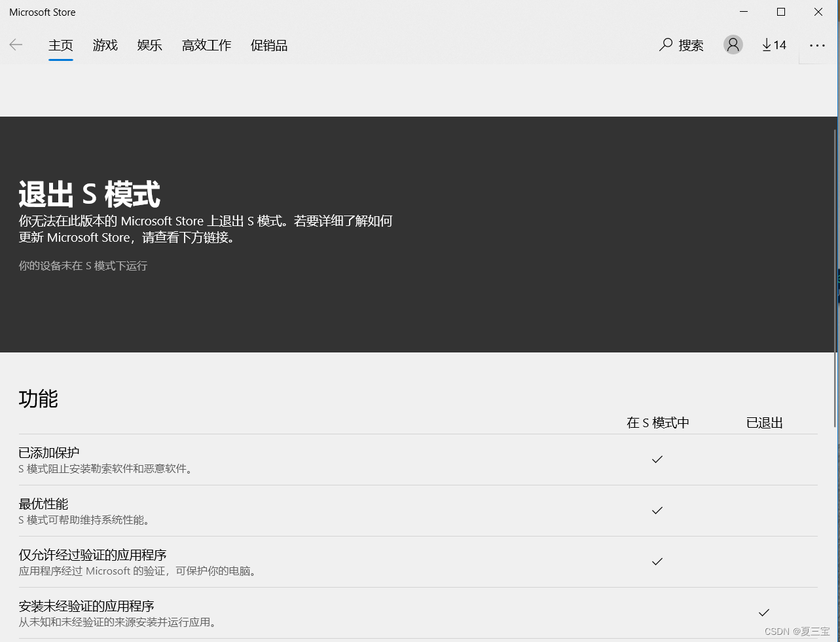The height and width of the screenshot is (642, 840).
Task: Switch to the 娱乐 tab
Action: click(x=150, y=45)
